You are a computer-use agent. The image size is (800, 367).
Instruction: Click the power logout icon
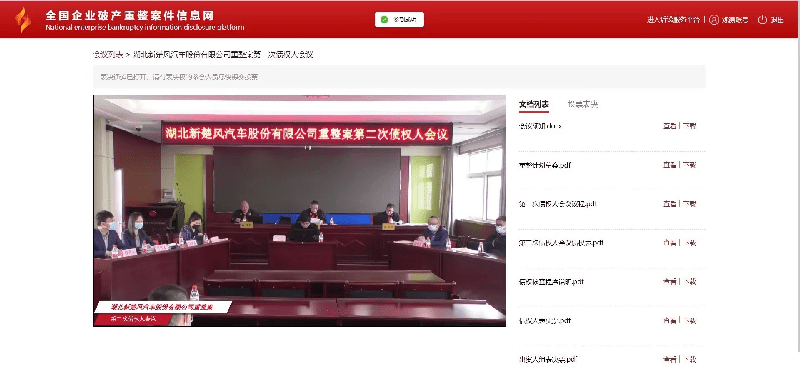[762, 20]
